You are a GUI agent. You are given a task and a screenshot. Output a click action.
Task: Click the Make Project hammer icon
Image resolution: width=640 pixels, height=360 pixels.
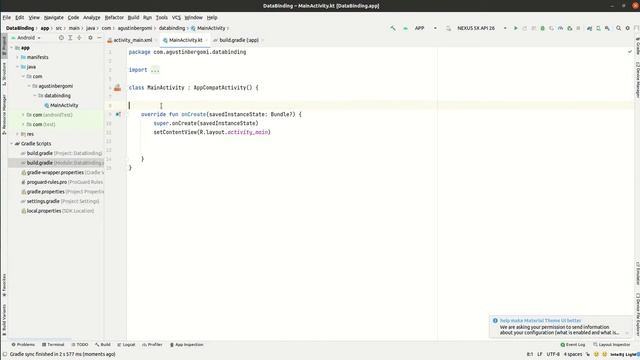pos(393,28)
